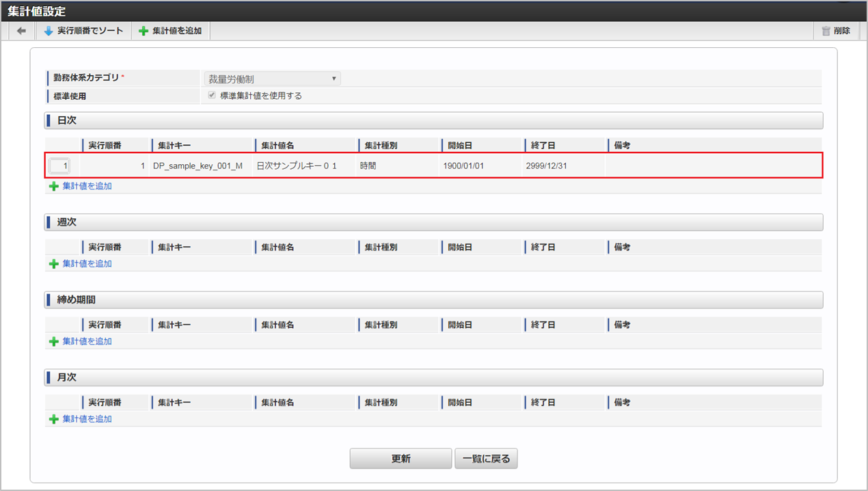Click the green plus icon in 締め期間

pyautogui.click(x=54, y=341)
